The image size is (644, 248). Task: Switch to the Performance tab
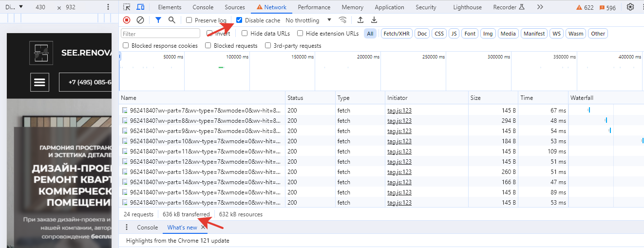[314, 7]
